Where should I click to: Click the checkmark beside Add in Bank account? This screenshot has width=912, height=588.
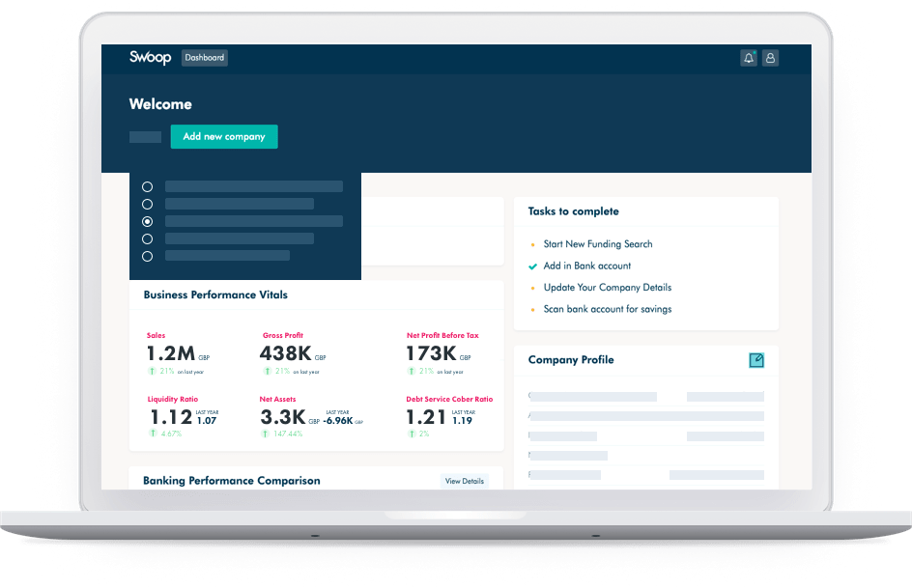coord(532,266)
